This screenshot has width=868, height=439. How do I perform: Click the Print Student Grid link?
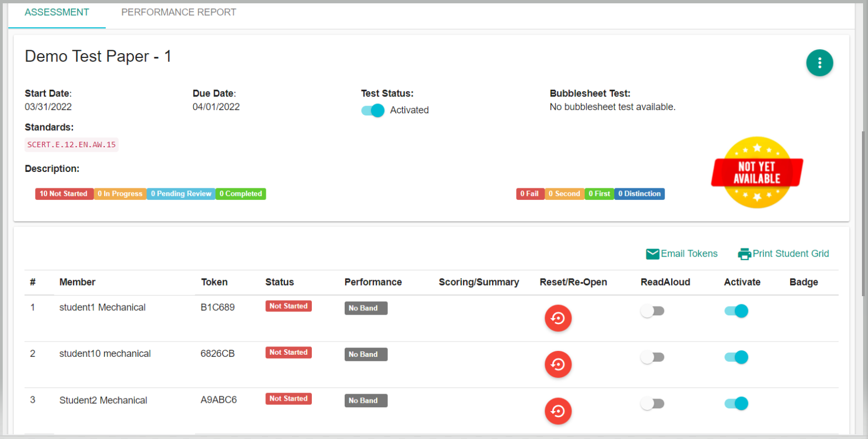pyautogui.click(x=790, y=253)
